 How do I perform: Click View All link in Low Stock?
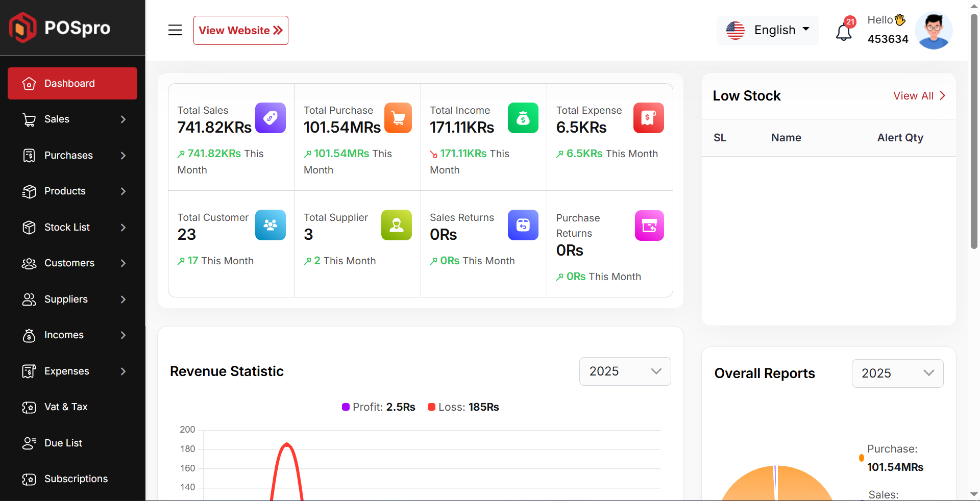pyautogui.click(x=919, y=96)
